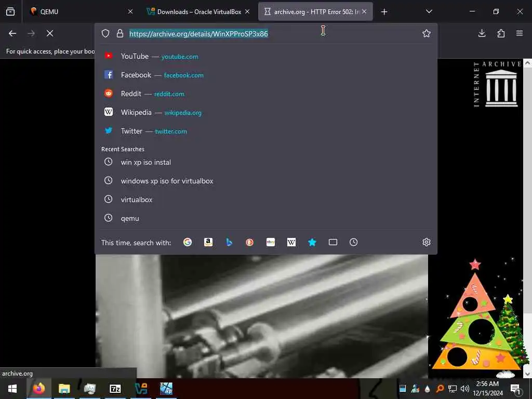
Task: Search with Wikipedia from the one-off search bar
Action: click(x=291, y=242)
